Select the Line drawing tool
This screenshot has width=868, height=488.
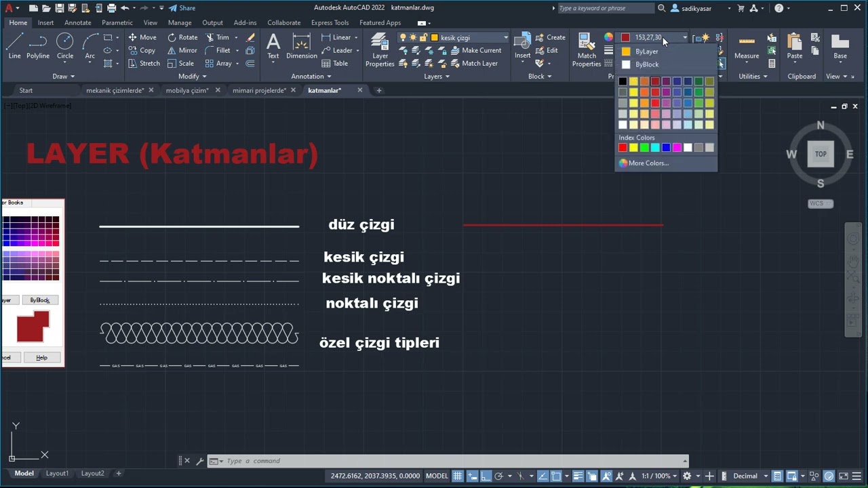click(14, 46)
